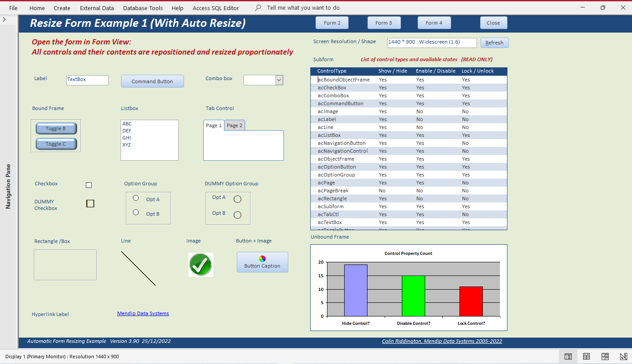Select GHI in the Listbox
Viewport: 632px width, 364px height.
pos(150,138)
